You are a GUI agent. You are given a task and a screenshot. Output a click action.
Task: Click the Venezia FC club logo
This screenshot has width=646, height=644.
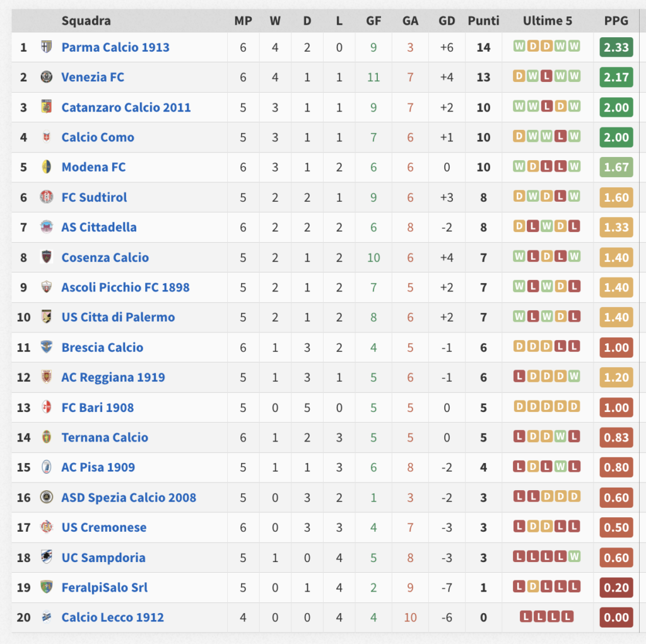[47, 77]
